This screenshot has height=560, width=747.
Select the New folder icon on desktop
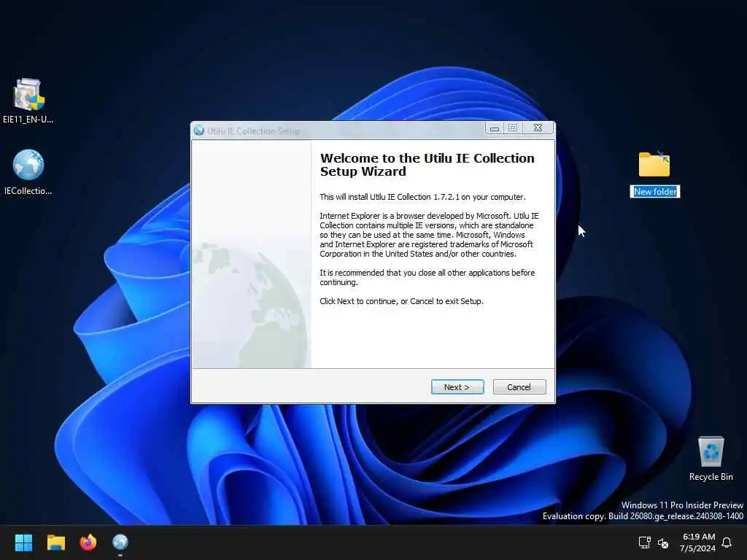tap(654, 164)
